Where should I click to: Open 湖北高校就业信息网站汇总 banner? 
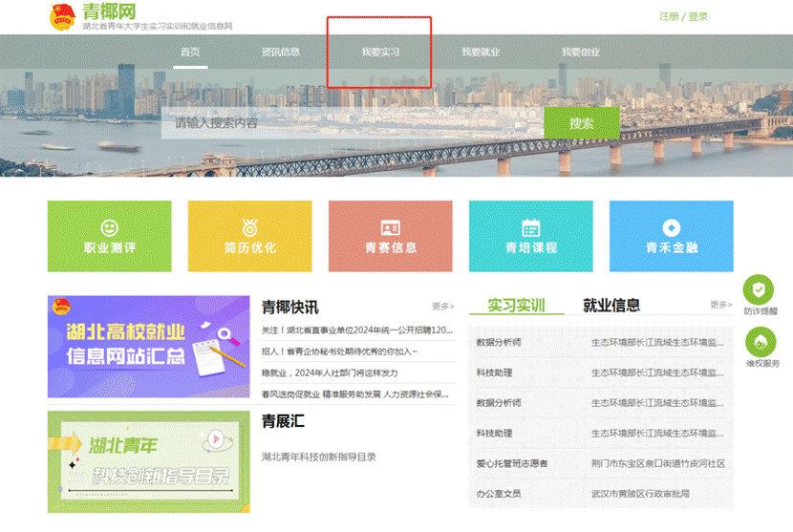[149, 347]
